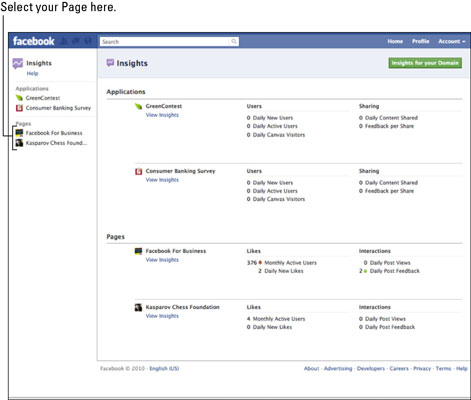Open the Account dropdown menu
471x400 pixels.
coord(452,41)
